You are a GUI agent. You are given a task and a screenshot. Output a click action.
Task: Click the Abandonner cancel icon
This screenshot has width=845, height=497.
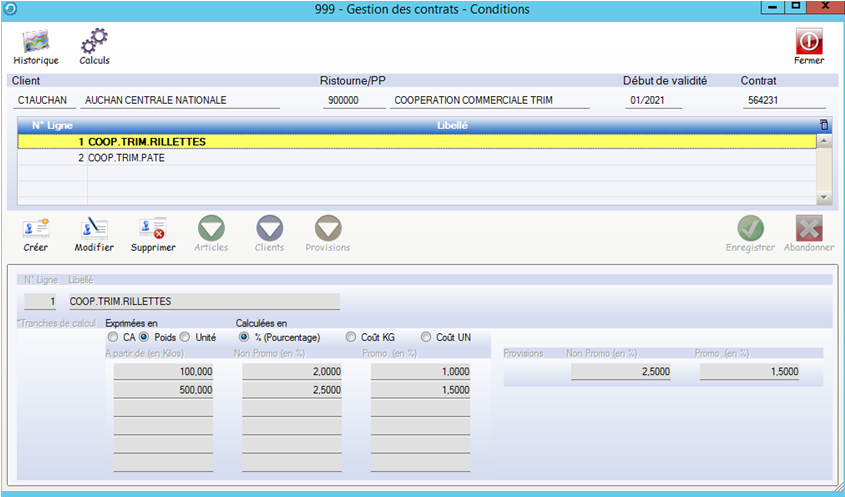808,230
